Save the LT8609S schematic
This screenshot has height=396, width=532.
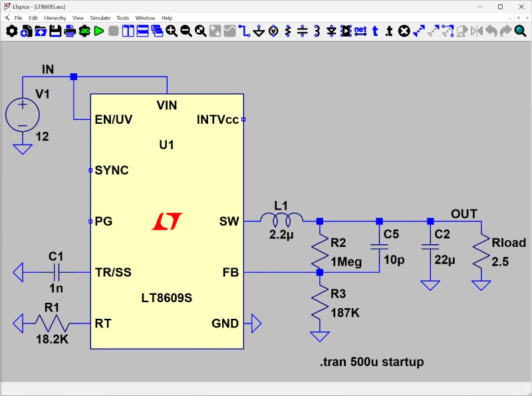point(55,31)
